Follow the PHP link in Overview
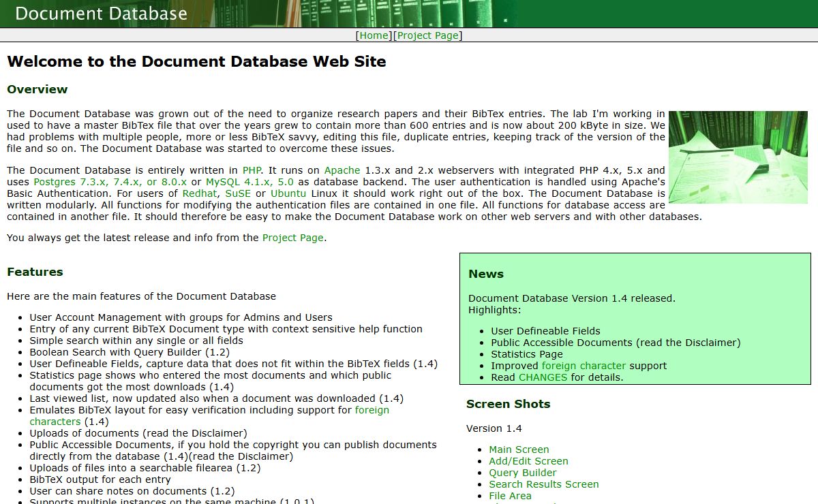The height and width of the screenshot is (504, 818). (x=252, y=170)
